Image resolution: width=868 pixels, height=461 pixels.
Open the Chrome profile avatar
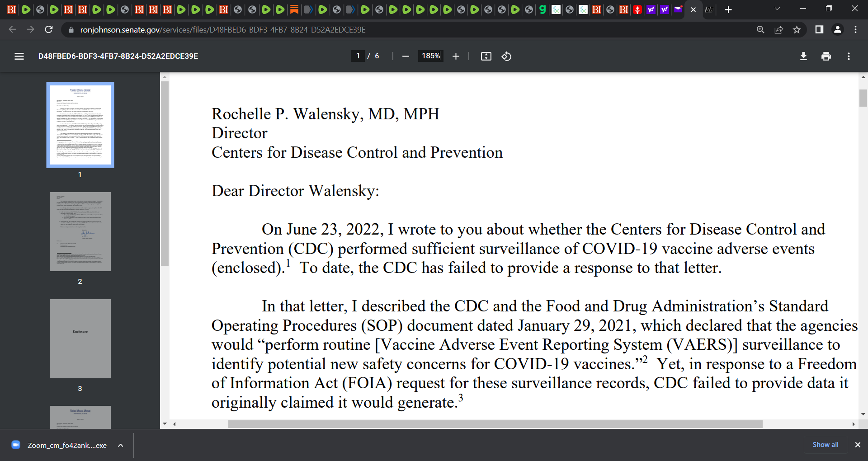(x=837, y=29)
